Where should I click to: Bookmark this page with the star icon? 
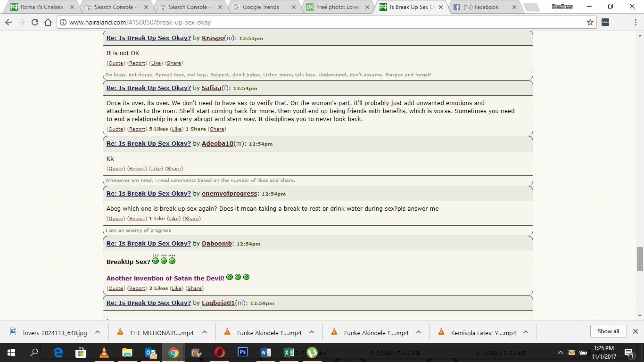590,22
